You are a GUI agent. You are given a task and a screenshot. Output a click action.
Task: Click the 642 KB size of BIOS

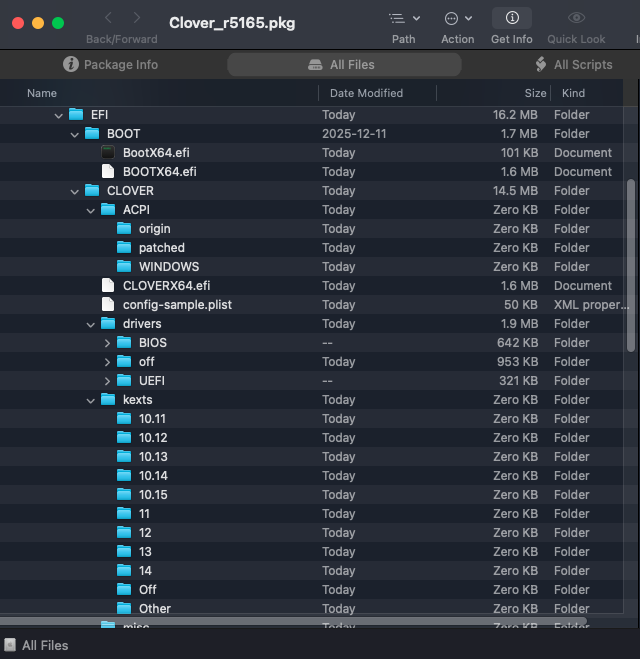517,343
